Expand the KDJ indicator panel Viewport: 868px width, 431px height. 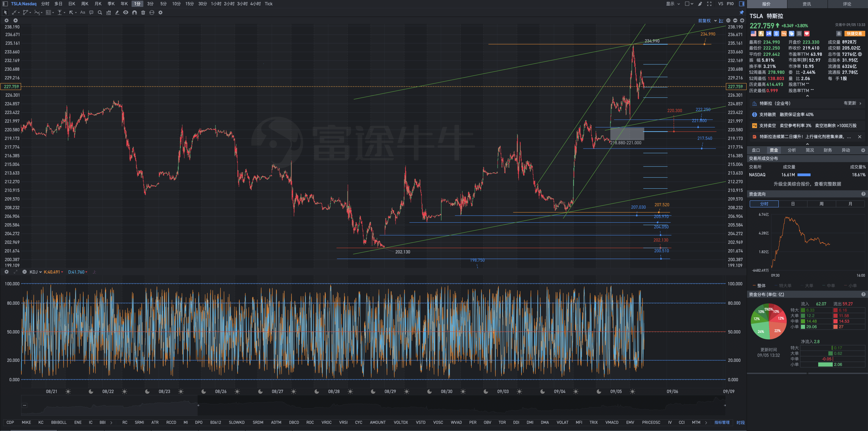15,272
